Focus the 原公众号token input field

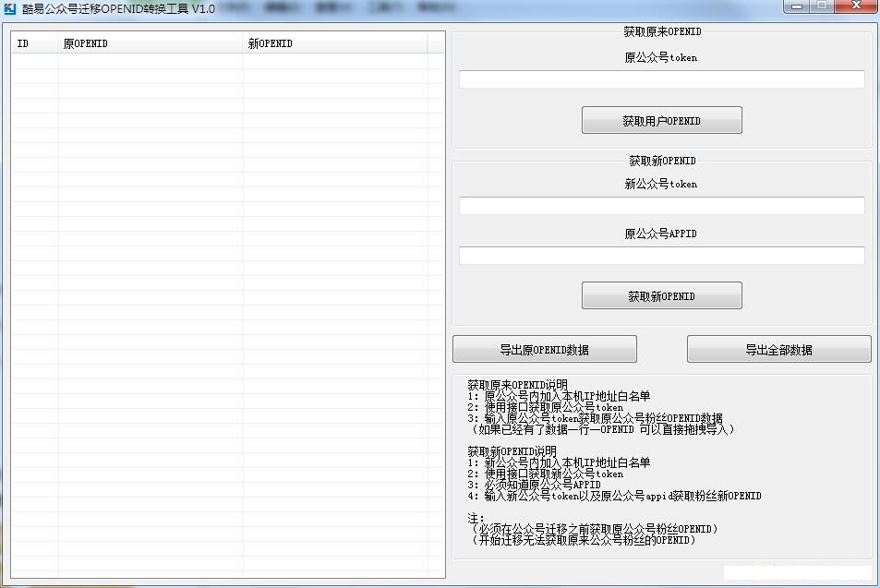(662, 79)
